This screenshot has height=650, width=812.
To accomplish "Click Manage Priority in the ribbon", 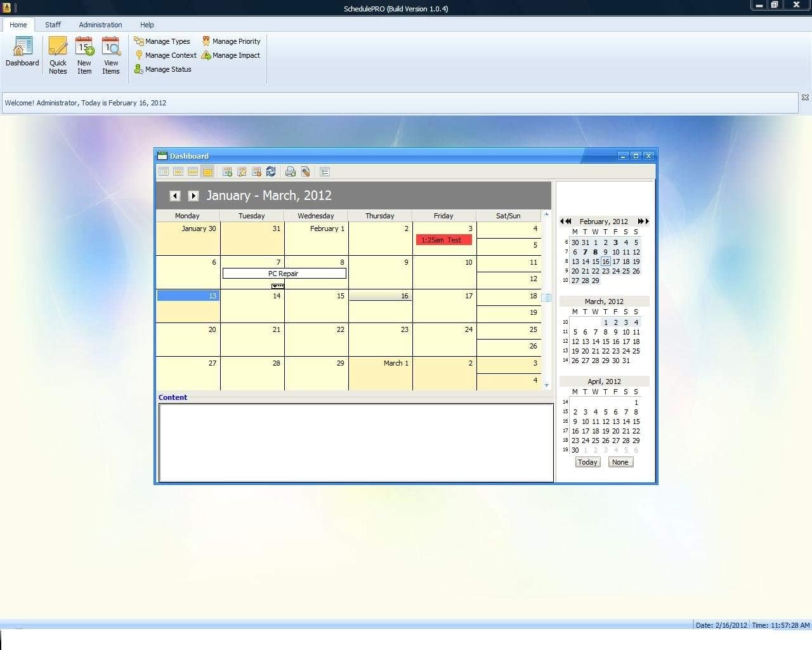I will click(x=231, y=41).
